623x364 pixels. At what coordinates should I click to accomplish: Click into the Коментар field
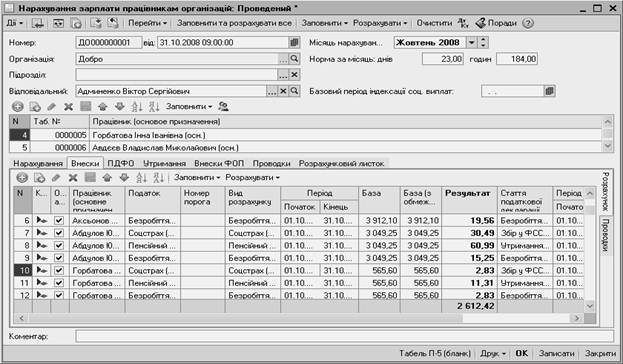click(345, 337)
